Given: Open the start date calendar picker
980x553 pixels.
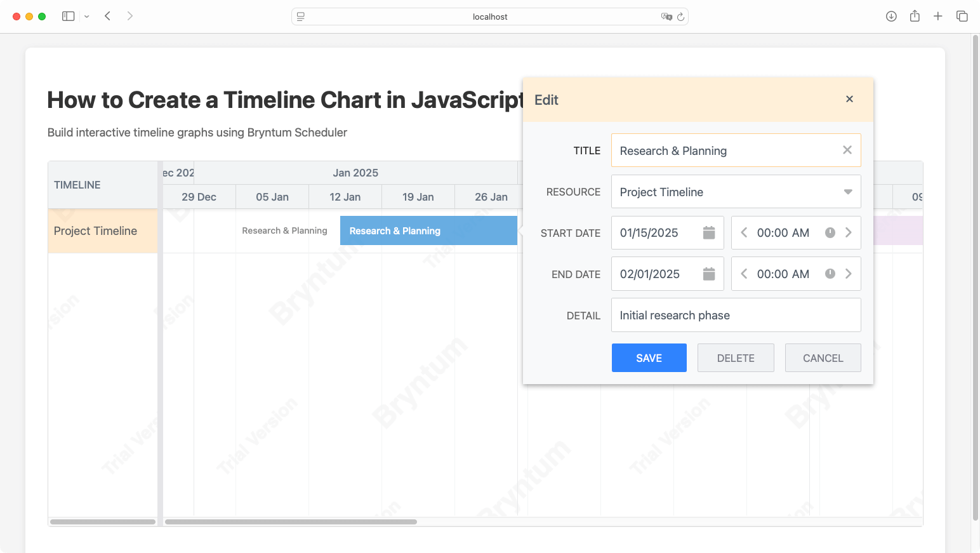Looking at the screenshot, I should (709, 233).
